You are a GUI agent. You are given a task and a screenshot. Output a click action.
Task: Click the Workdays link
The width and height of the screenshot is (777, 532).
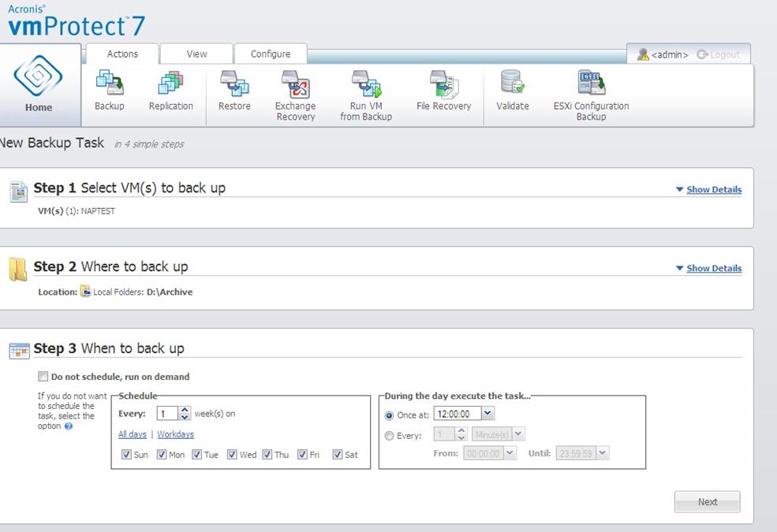pyautogui.click(x=175, y=434)
